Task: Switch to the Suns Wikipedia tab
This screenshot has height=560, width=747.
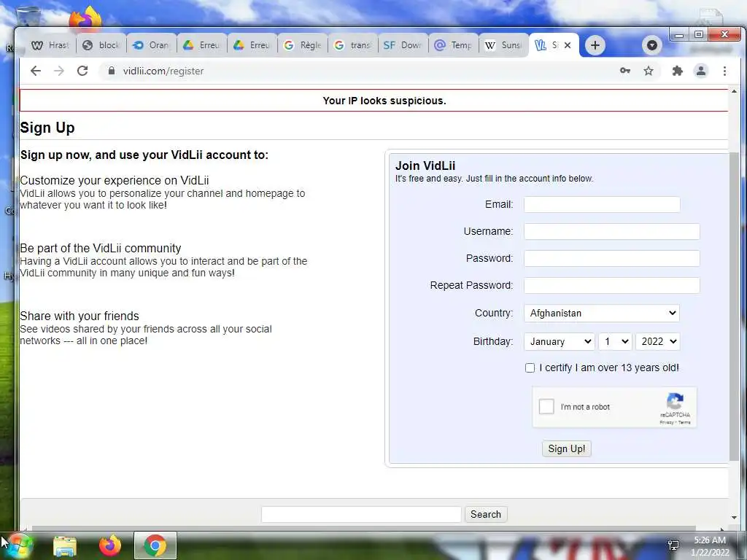Action: [x=504, y=45]
